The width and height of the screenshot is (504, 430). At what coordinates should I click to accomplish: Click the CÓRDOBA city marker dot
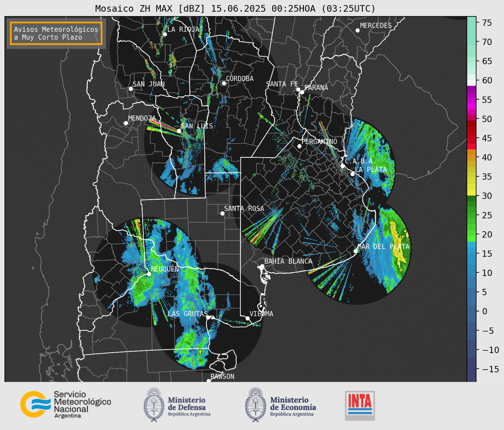tap(224, 83)
